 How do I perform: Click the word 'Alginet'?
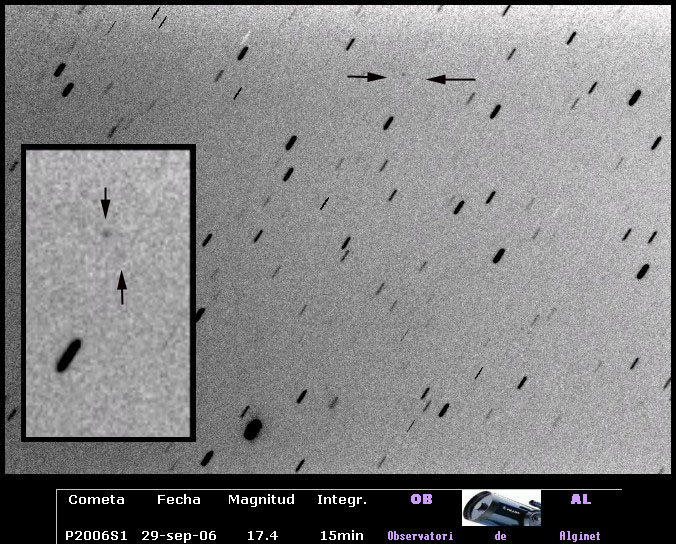point(580,536)
